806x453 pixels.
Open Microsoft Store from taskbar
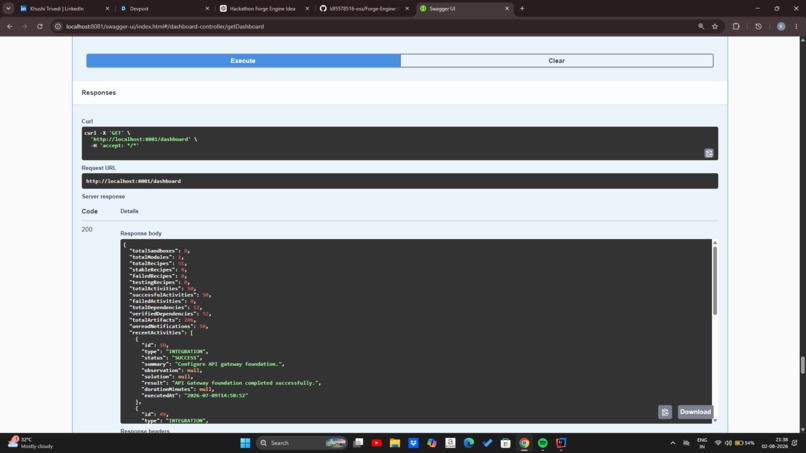[x=506, y=443]
